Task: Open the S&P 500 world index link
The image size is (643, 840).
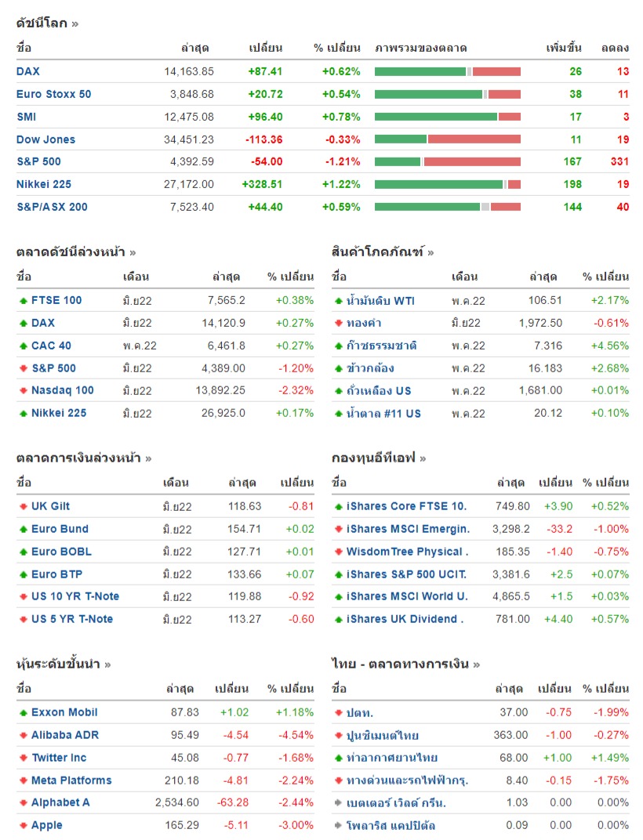Action: click(38, 161)
